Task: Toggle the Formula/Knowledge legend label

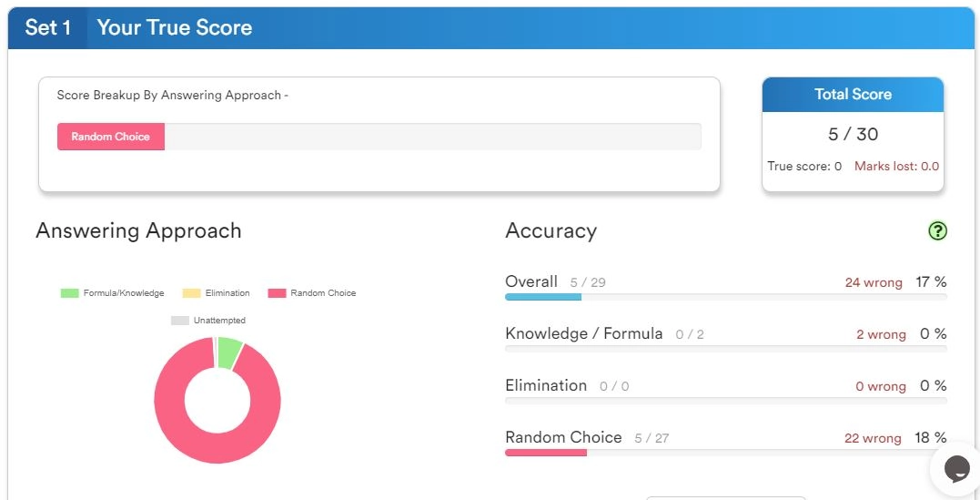Action: (124, 293)
